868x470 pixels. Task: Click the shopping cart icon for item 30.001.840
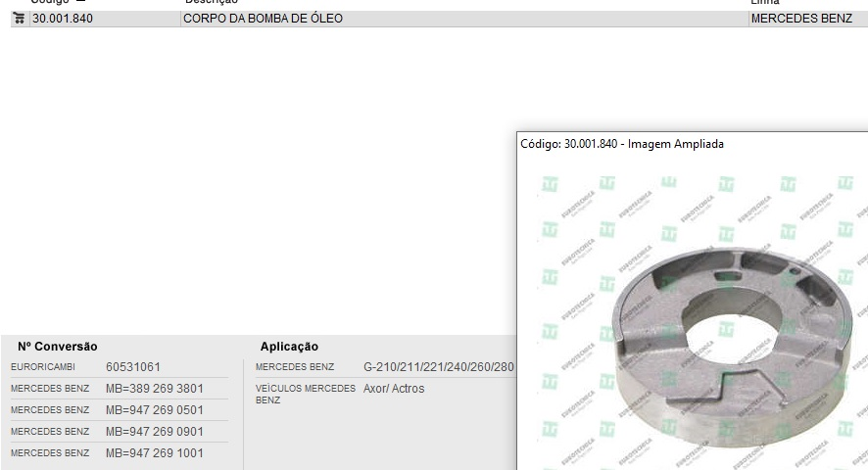click(x=19, y=19)
